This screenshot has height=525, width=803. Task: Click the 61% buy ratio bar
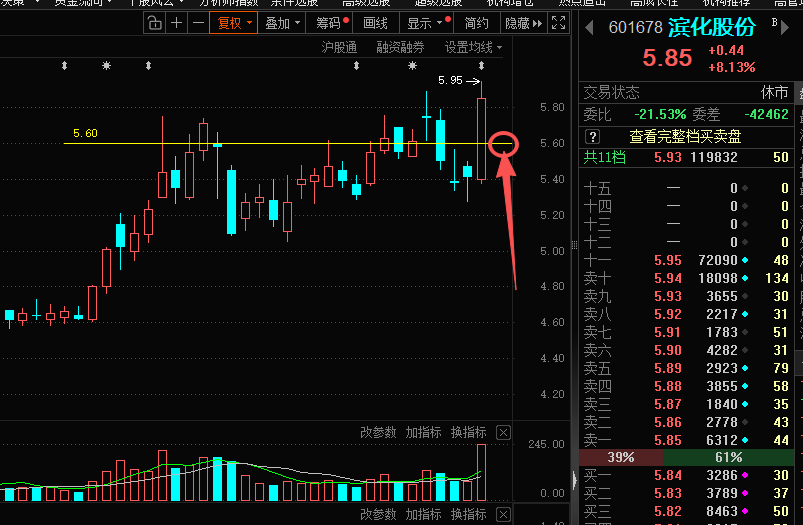pos(728,457)
